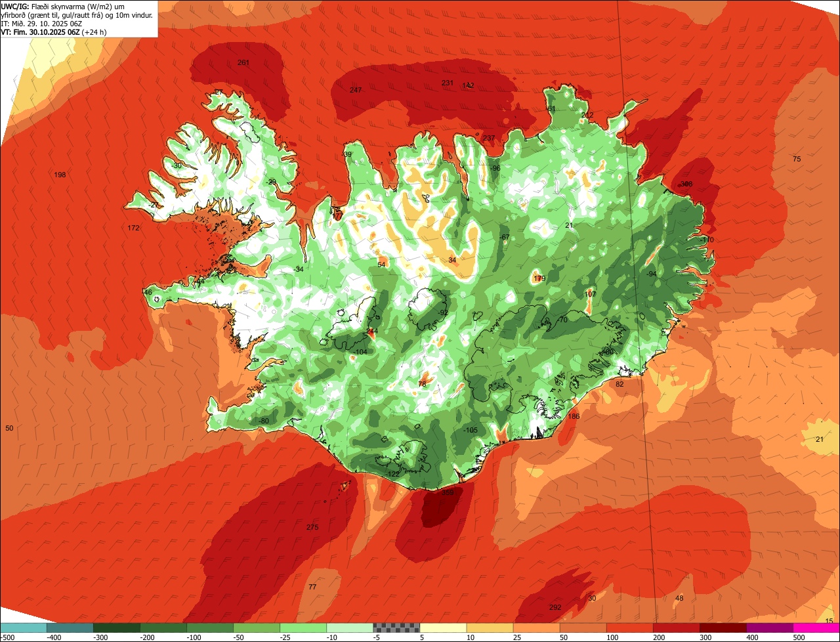Click the initial time 'IT: Mið. 29. 10. 2025 06Z'
The image size is (840, 642).
[x=42, y=24]
